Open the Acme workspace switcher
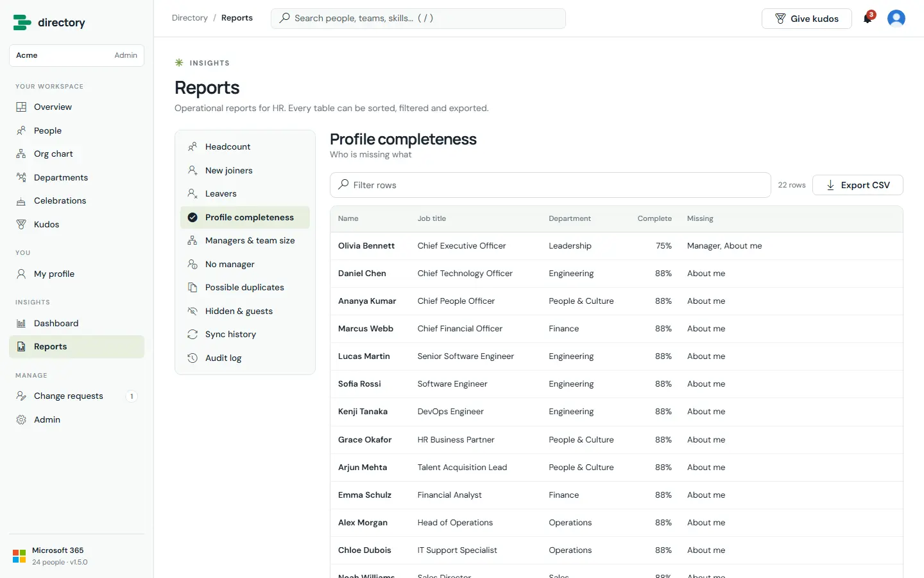This screenshot has height=578, width=924. (76, 55)
